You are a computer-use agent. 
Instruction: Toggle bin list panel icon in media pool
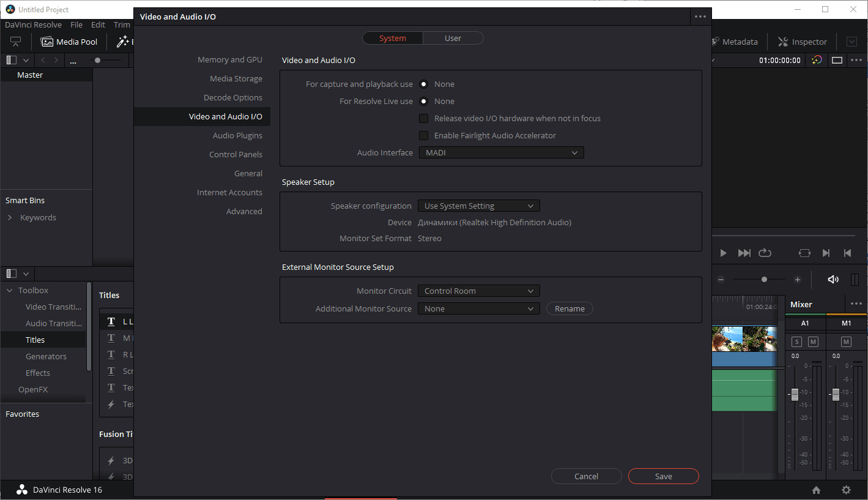tap(12, 60)
